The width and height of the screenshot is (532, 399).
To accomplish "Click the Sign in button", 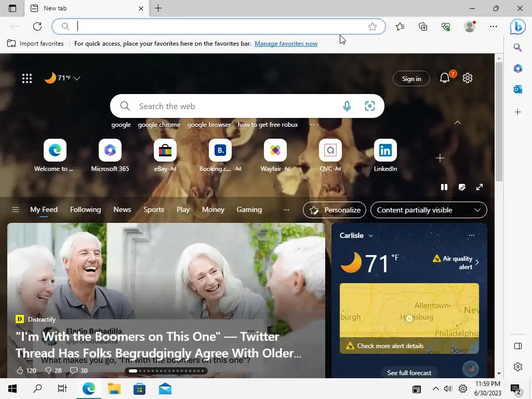I will click(411, 79).
